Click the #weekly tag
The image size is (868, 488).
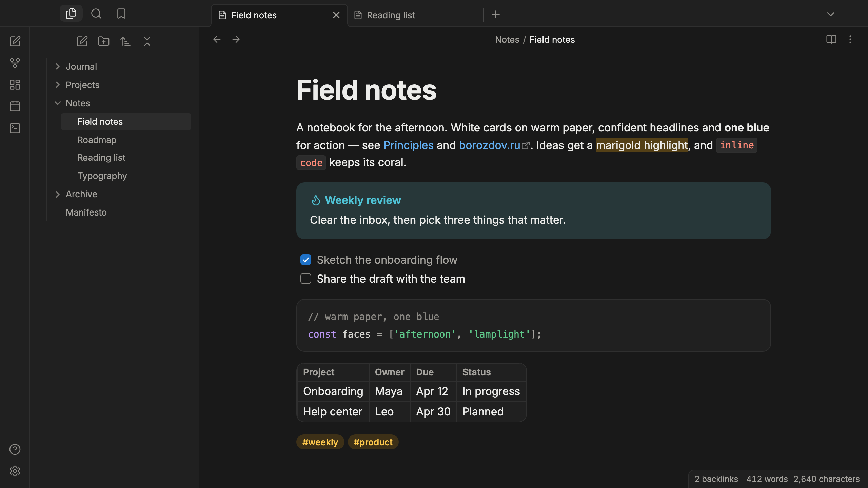pyautogui.click(x=320, y=442)
